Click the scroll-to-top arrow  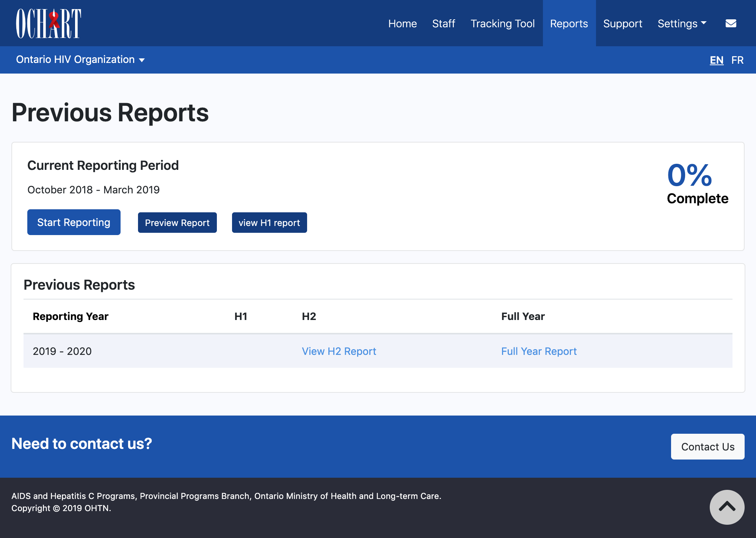pos(727,507)
